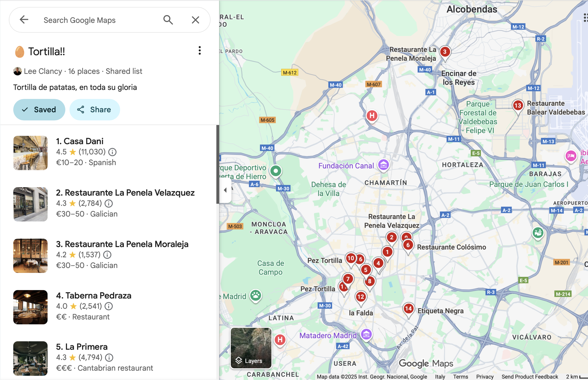Clear search with the X icon
The width and height of the screenshot is (588, 380).
click(195, 20)
